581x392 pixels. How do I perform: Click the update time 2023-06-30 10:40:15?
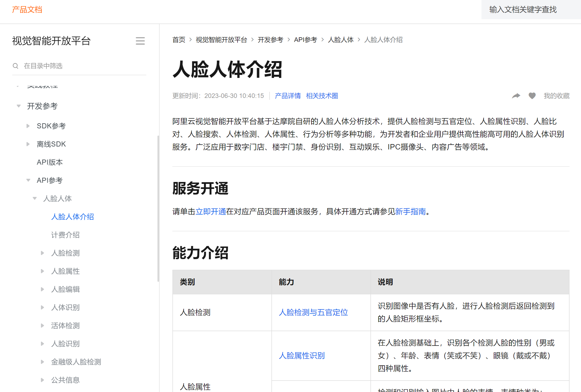pyautogui.click(x=234, y=96)
